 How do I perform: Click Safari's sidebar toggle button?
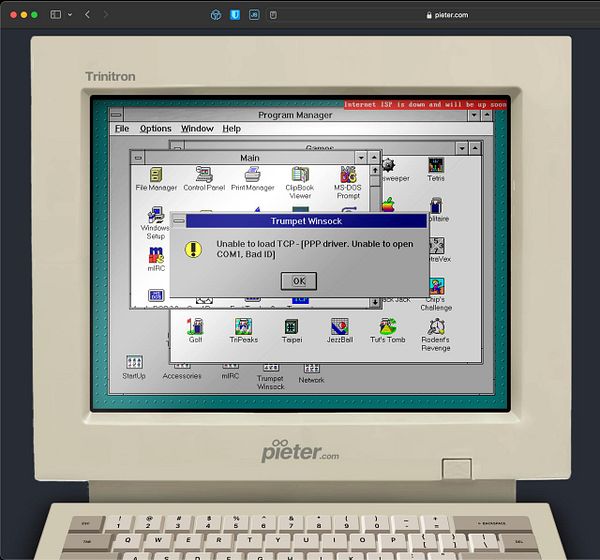pos(55,15)
